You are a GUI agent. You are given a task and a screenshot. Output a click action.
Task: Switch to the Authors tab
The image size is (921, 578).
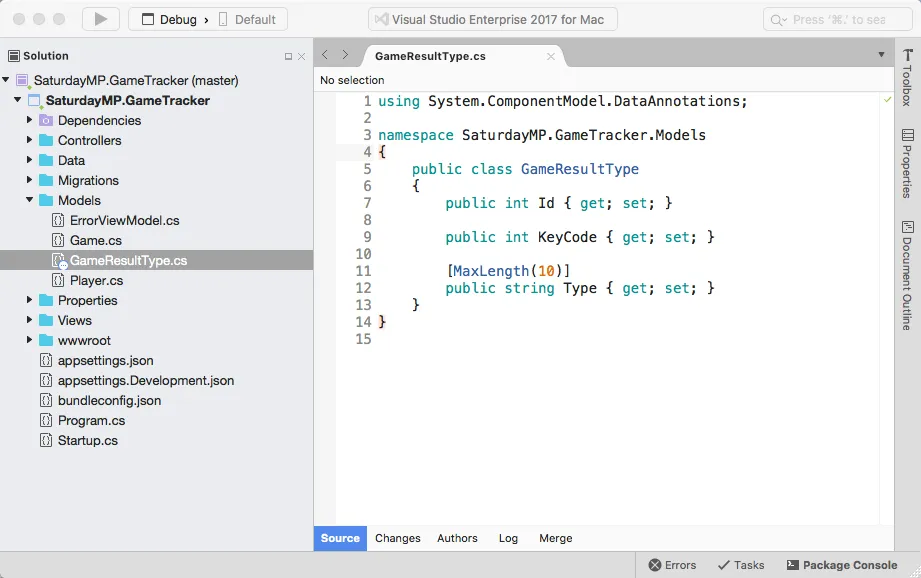click(x=457, y=538)
